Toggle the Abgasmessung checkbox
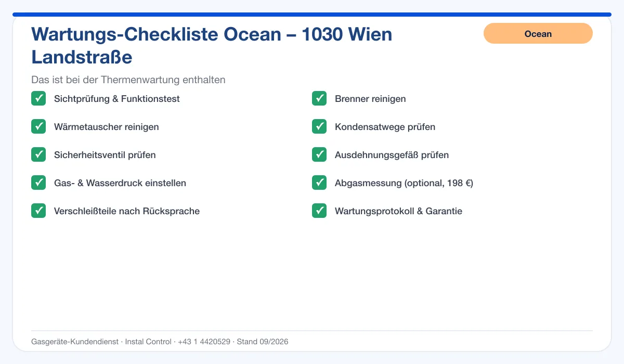 coord(319,183)
